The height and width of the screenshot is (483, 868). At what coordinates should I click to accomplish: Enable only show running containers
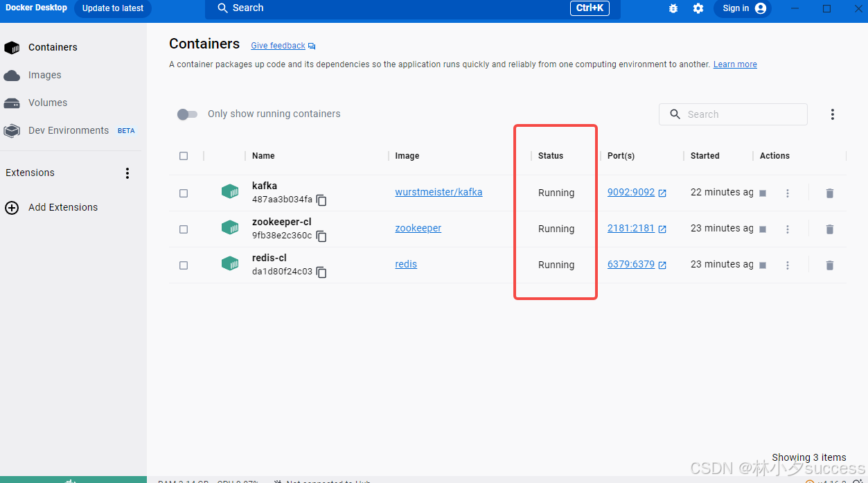[x=186, y=114]
